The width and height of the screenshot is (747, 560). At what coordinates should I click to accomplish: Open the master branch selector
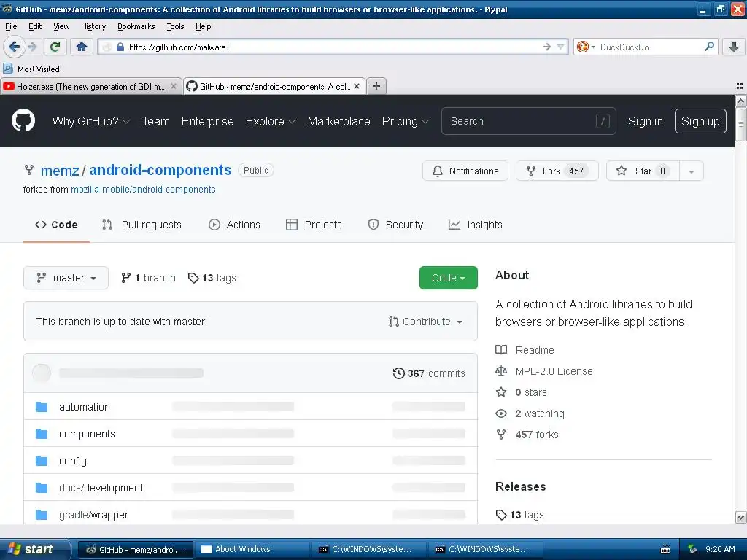coord(66,278)
